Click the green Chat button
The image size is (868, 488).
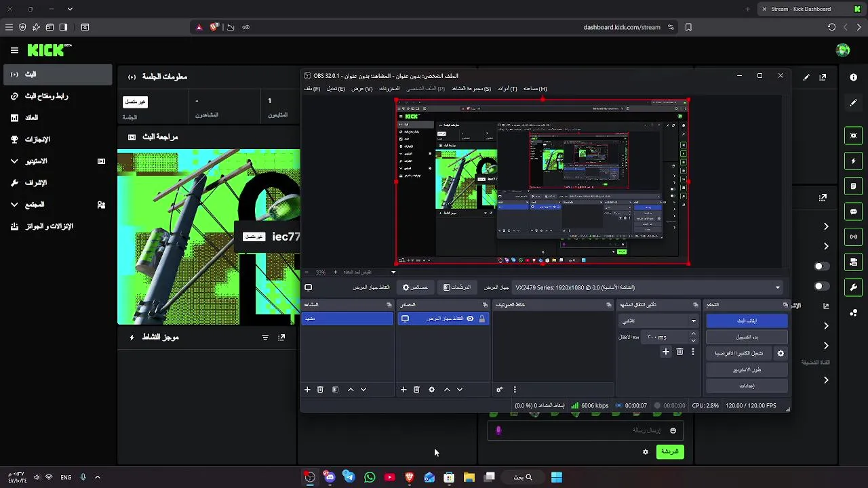(x=670, y=452)
